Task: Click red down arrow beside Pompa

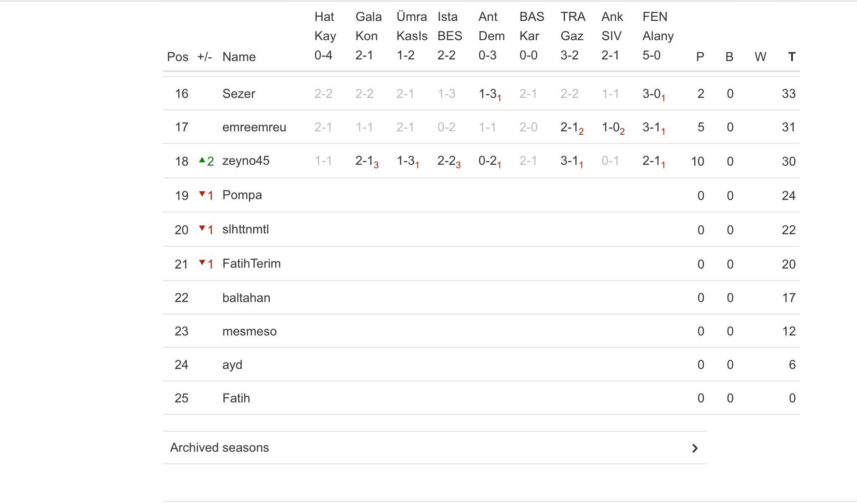Action: click(202, 194)
